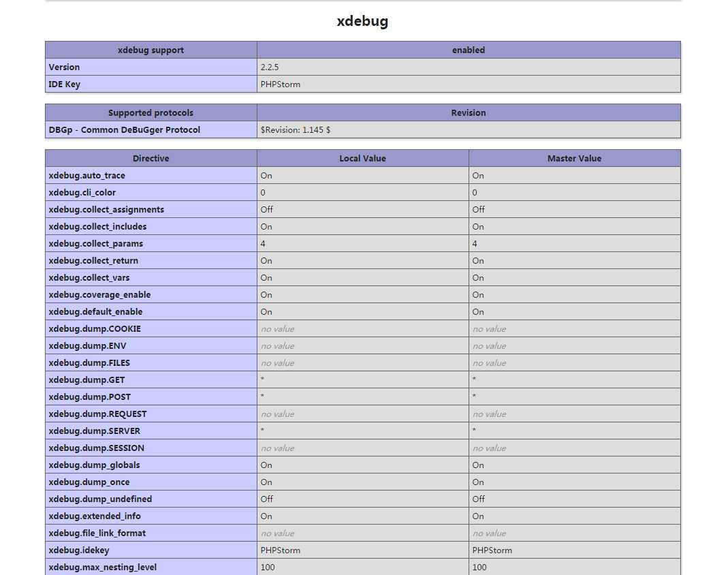Click the Directive column header
Screen dimensions: 728x575
click(x=151, y=158)
